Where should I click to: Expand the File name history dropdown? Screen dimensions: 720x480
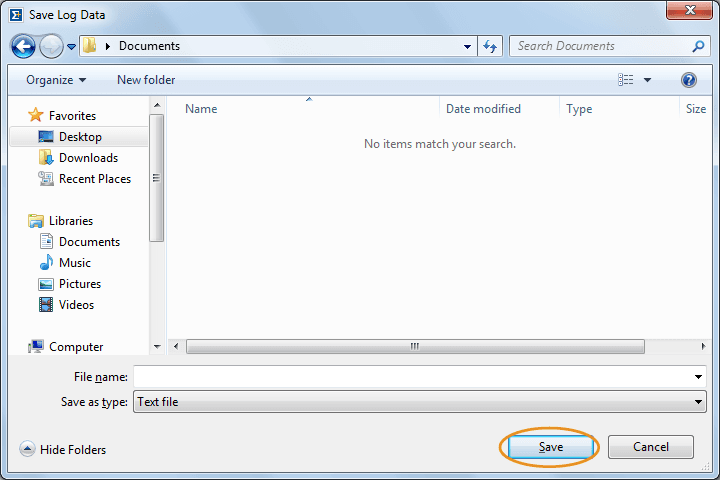pos(698,377)
